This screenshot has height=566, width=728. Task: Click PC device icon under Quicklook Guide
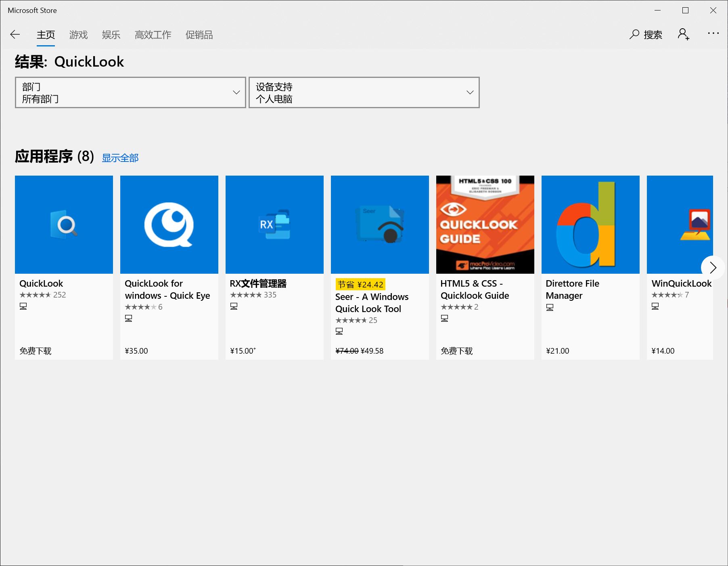[x=445, y=319]
